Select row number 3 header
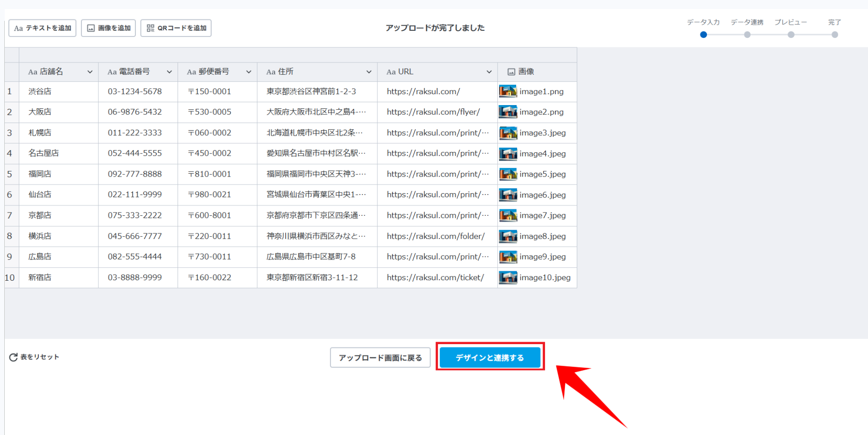Viewport: 868px width, 435px height. coord(9,133)
